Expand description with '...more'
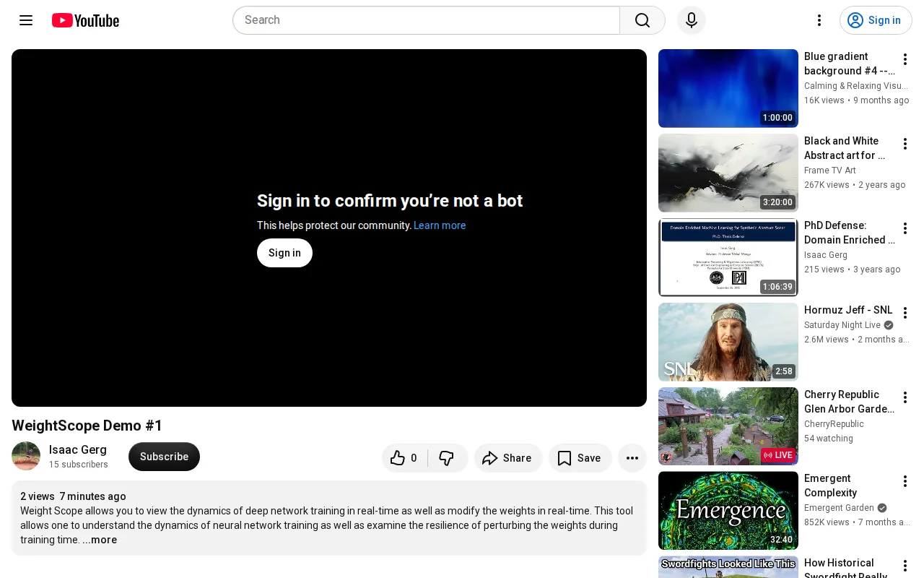Screen dimensions: 924x578 pyautogui.click(x=100, y=540)
